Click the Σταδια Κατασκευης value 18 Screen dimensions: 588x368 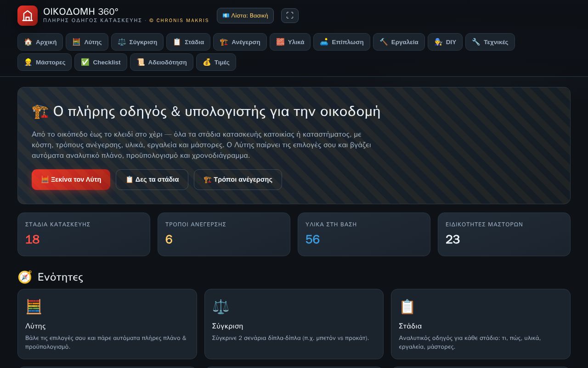[x=33, y=240]
